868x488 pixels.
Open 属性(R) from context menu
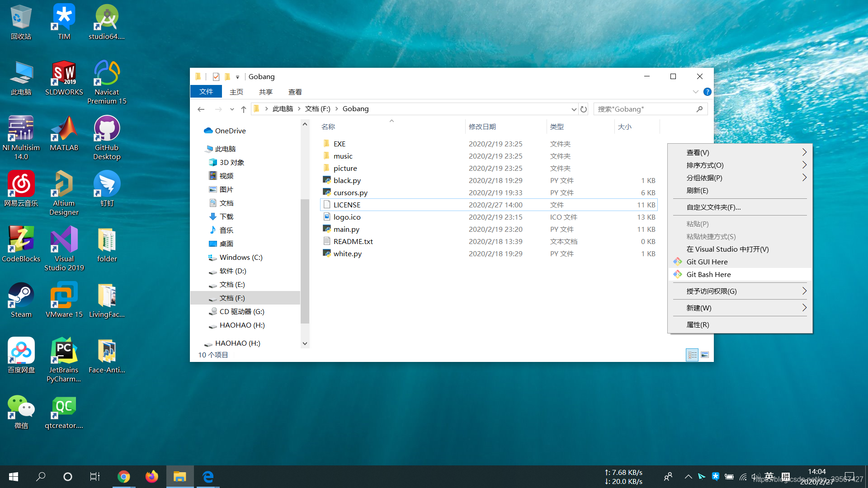click(x=740, y=324)
